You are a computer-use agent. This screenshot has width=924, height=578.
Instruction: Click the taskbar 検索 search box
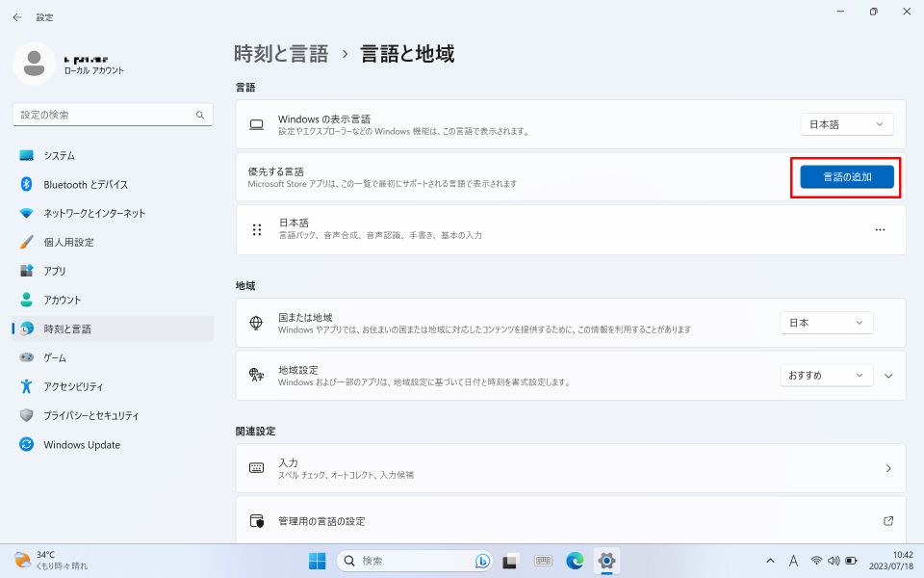click(416, 561)
